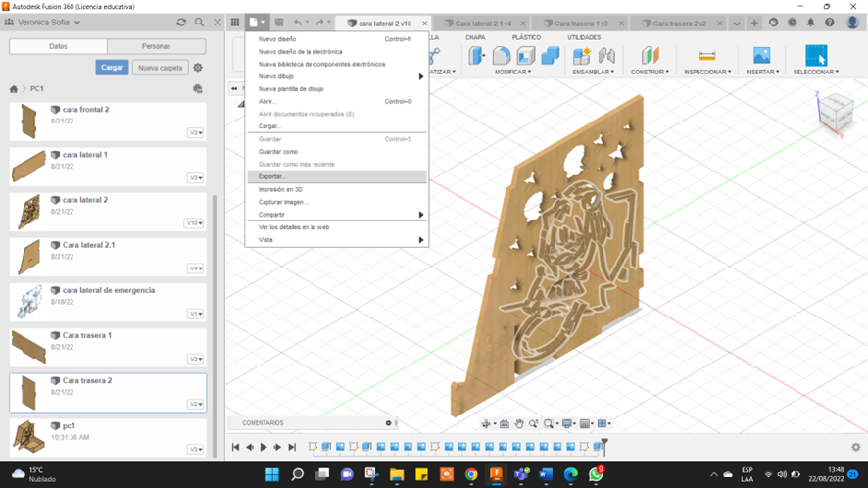Switch to the Personas tab
This screenshot has width=868, height=488.
156,46
